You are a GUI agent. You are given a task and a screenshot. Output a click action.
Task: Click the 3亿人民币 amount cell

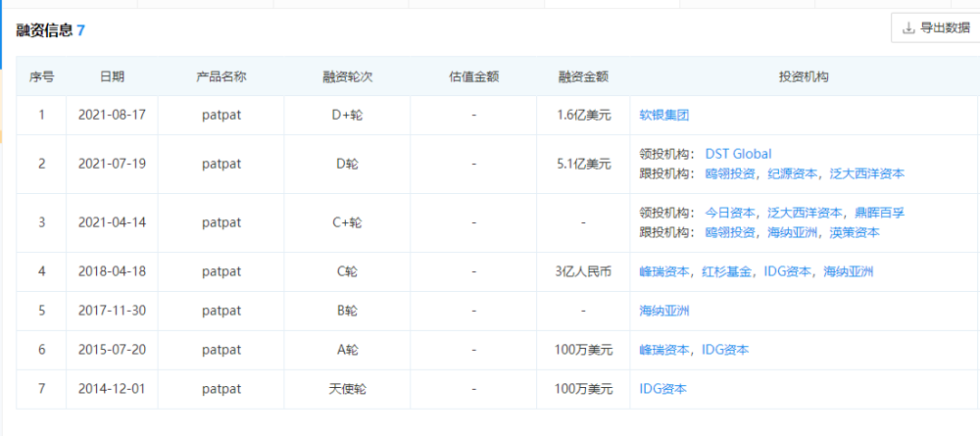(583, 271)
